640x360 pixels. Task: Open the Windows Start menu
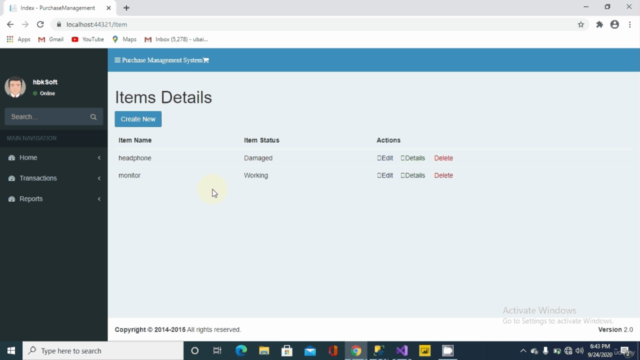[x=11, y=351]
